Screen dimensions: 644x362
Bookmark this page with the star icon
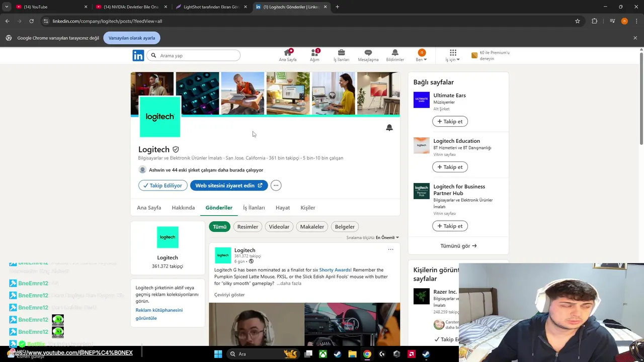click(578, 21)
